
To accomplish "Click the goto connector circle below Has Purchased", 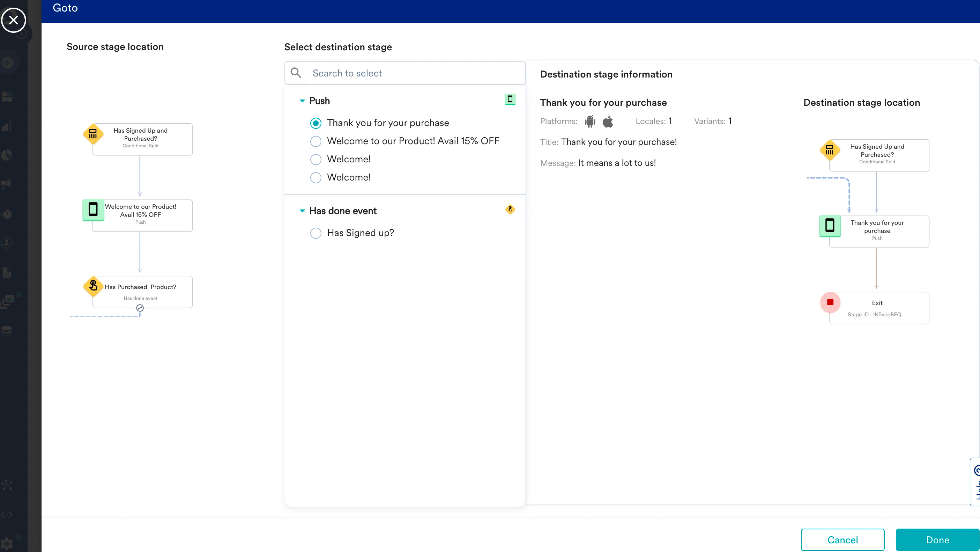I will (x=140, y=308).
